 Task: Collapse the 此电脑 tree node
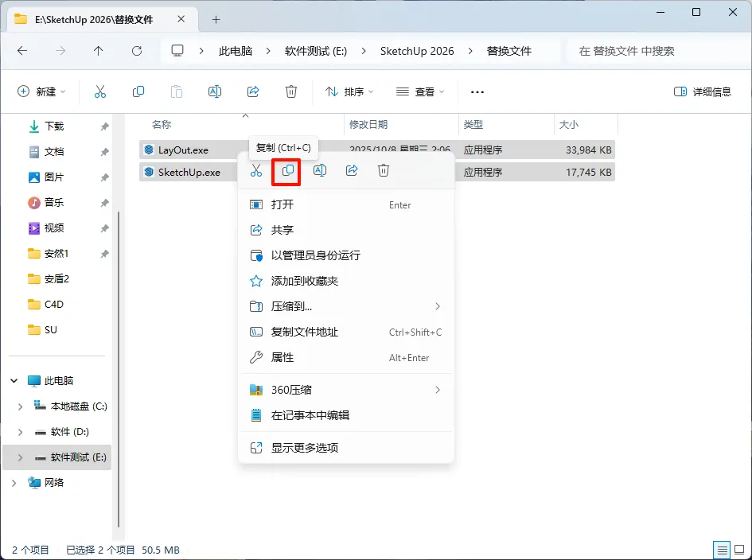pyautogui.click(x=14, y=381)
